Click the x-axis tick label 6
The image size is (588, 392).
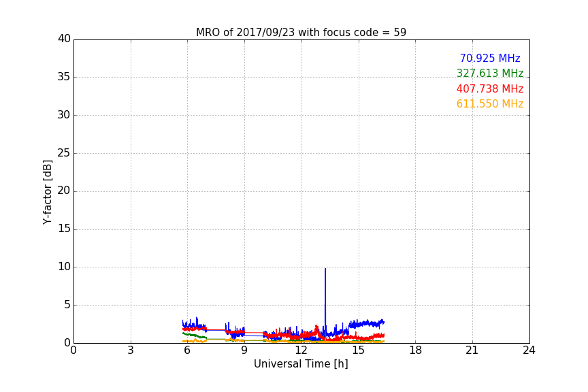188,350
